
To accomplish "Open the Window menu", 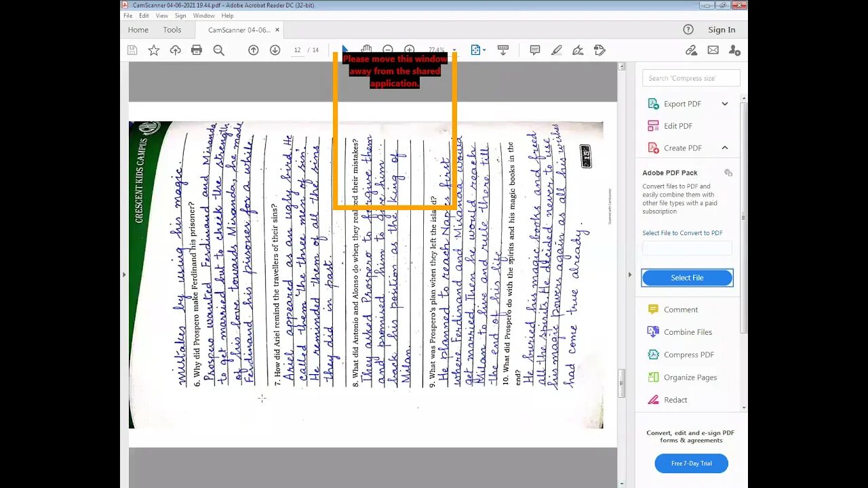I will 203,16.
